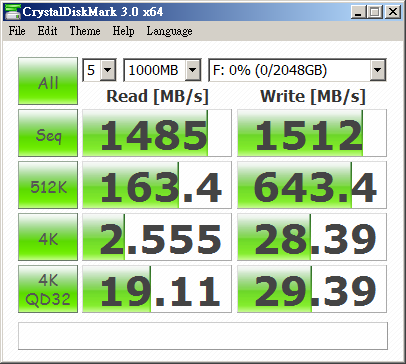Click the Seq read result 1485
Image resolution: width=406 pixels, height=364 pixels.
pyautogui.click(x=157, y=133)
